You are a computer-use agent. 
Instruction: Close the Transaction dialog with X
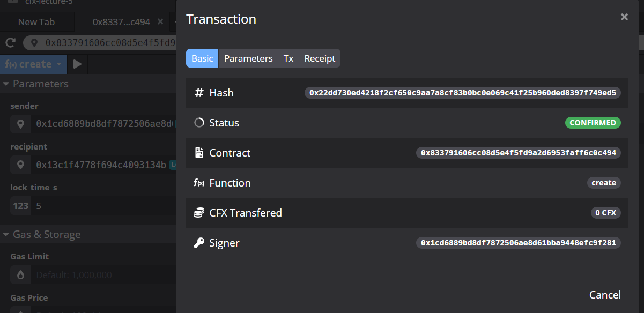click(x=624, y=17)
